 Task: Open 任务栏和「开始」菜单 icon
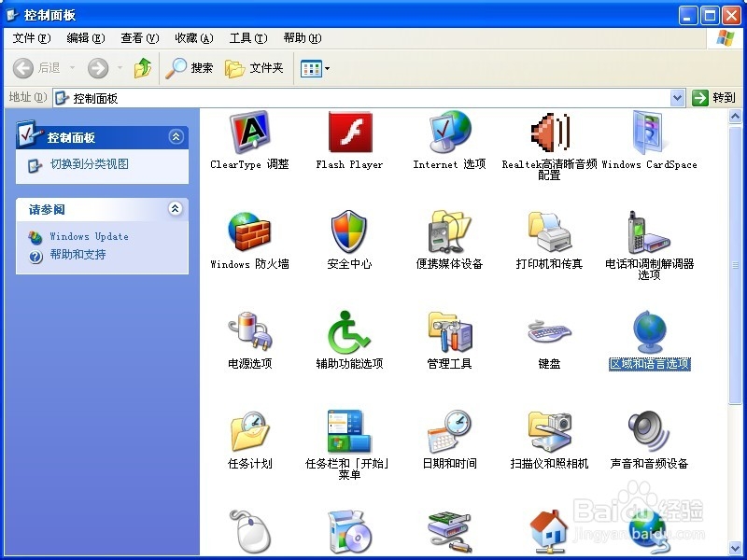tap(349, 431)
